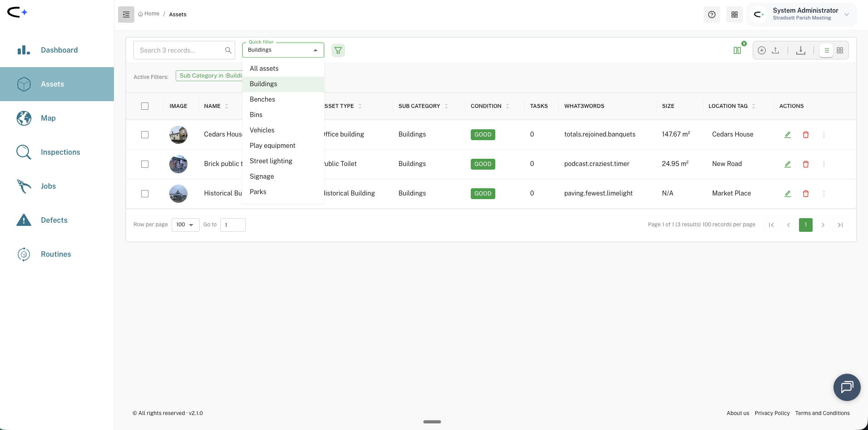Open the Historical Building thumbnail image
The height and width of the screenshot is (430, 868).
pyautogui.click(x=178, y=194)
